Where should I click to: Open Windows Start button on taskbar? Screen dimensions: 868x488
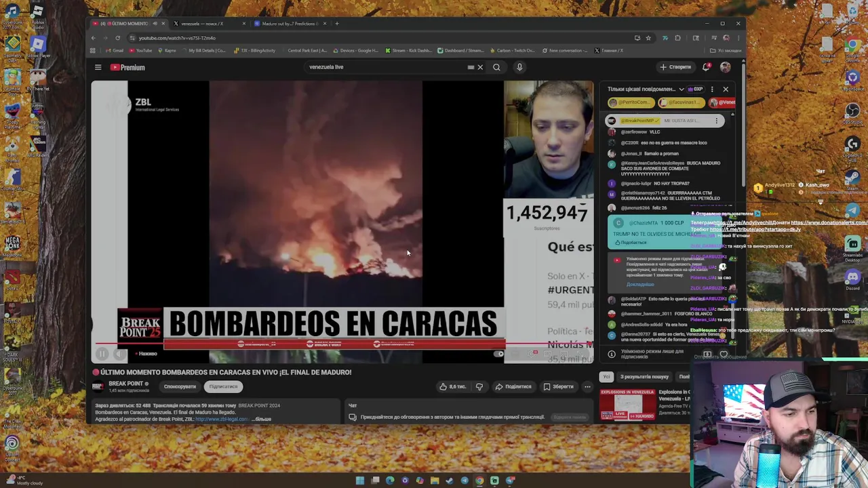coord(360,481)
